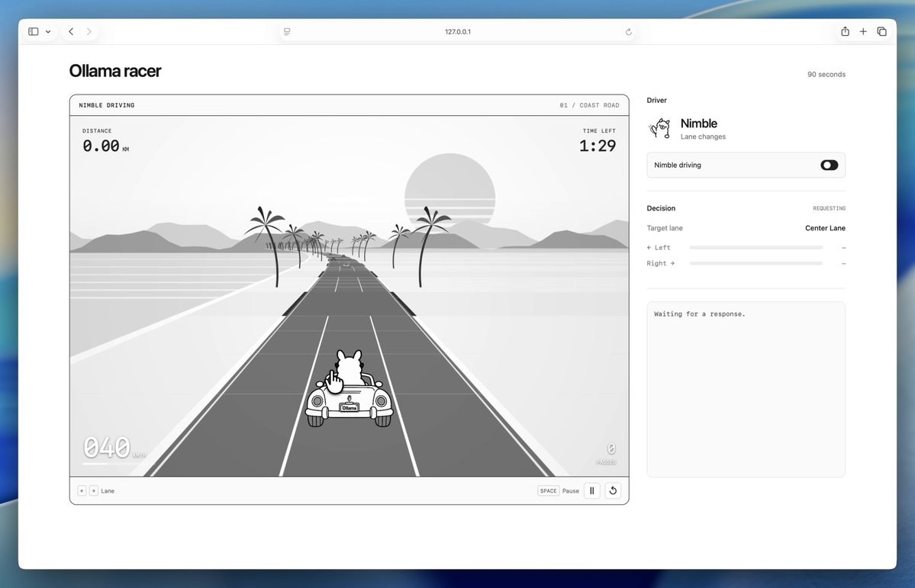
Task: Reload the page with the refresh icon
Action: (629, 31)
